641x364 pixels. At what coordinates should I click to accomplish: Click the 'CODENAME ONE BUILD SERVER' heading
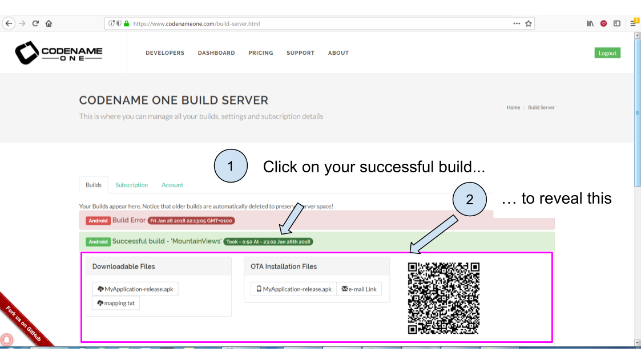(x=174, y=100)
